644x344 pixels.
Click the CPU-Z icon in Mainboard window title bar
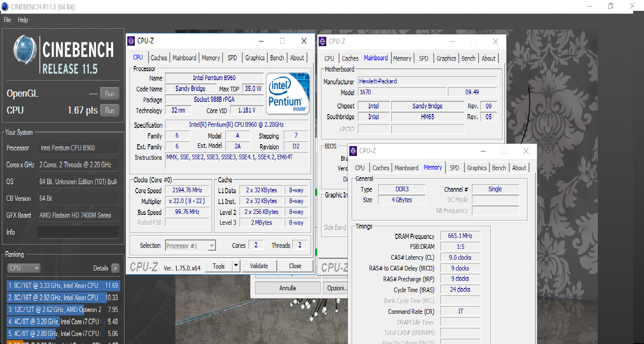click(x=323, y=41)
